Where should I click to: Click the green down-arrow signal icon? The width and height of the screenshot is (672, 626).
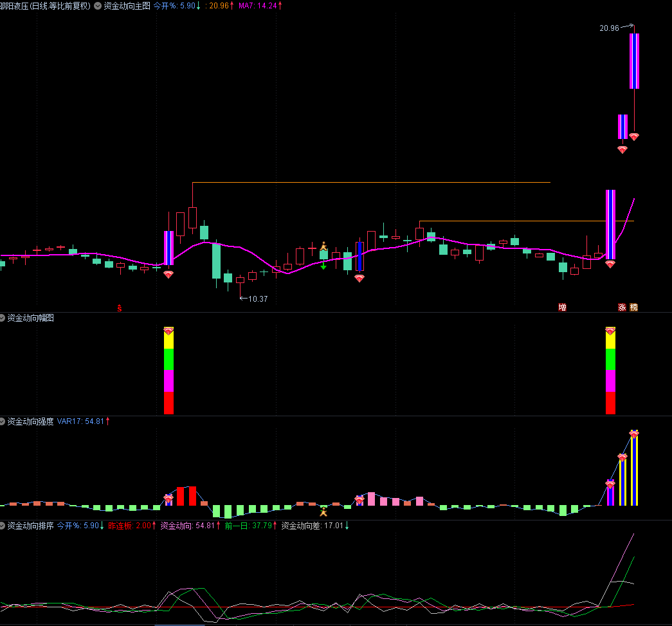coord(323,265)
